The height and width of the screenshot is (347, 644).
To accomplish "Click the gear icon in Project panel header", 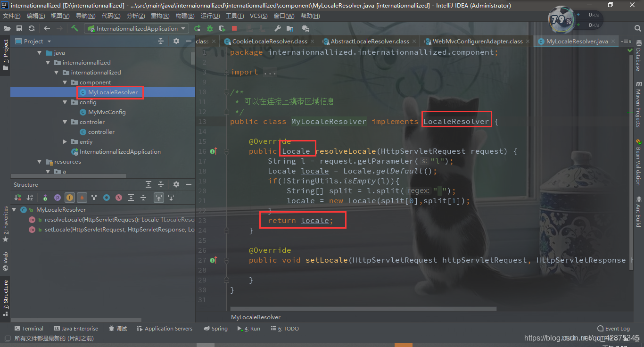I will [176, 41].
